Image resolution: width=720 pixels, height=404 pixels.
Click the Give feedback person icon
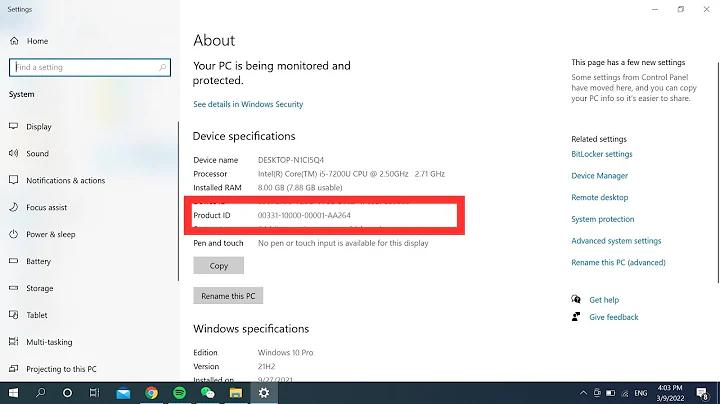tap(576, 317)
